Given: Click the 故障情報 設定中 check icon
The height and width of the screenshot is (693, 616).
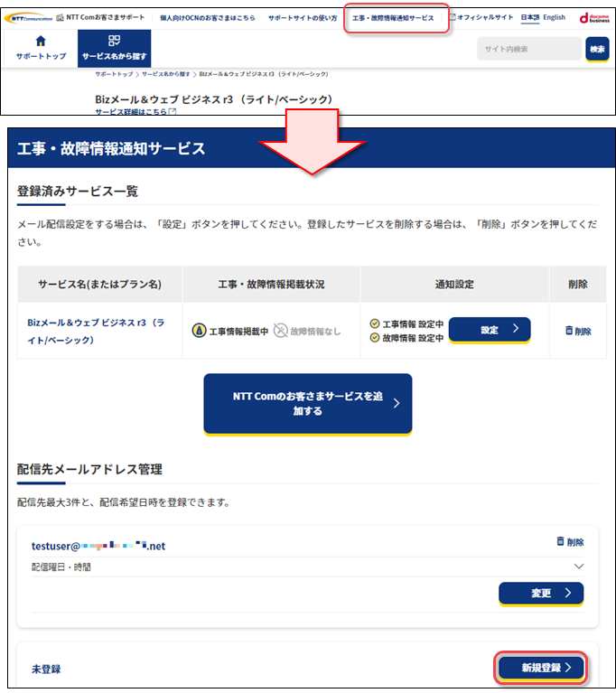Looking at the screenshot, I should [x=375, y=338].
